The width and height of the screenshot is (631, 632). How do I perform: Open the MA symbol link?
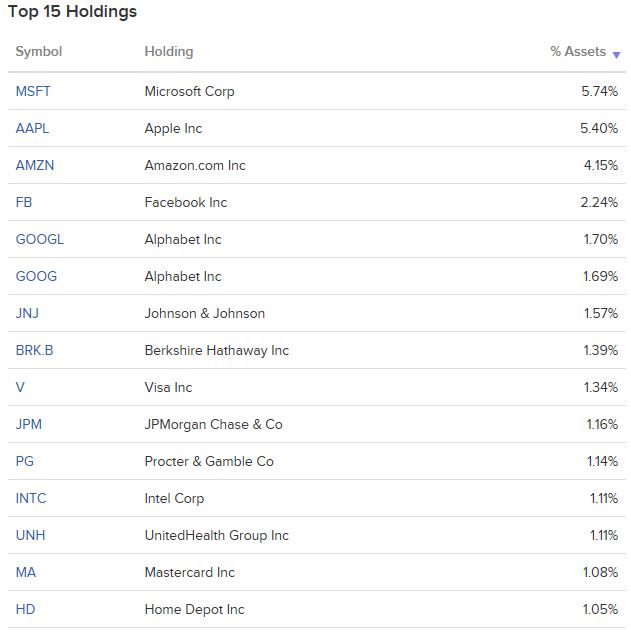click(x=26, y=572)
